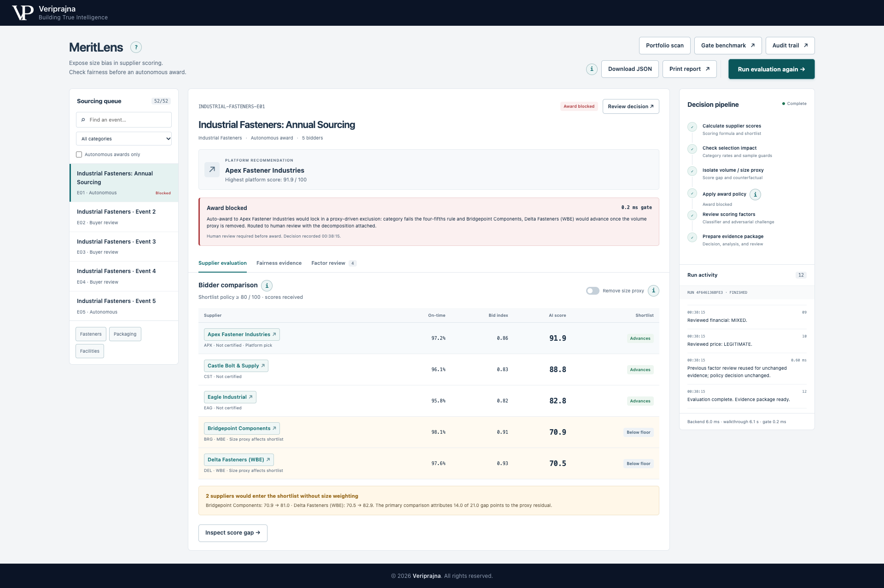The height and width of the screenshot is (588, 884).
Task: Click the Download JSON button
Action: (x=630, y=69)
